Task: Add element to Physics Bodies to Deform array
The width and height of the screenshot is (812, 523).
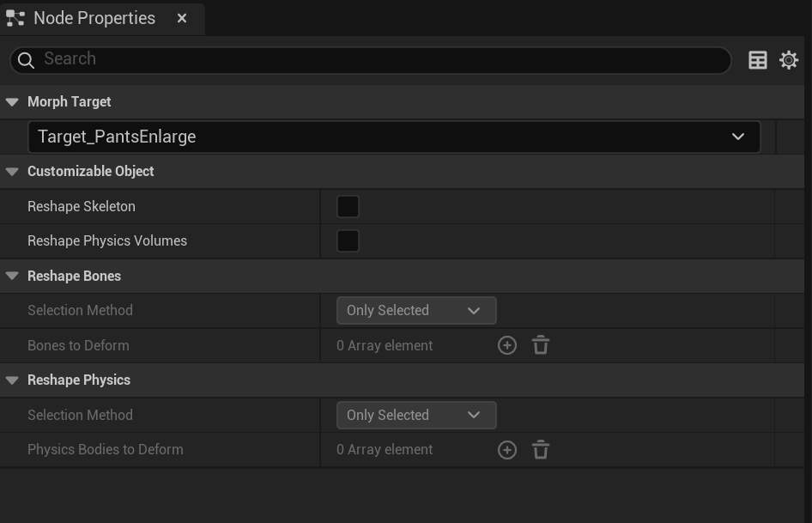Action: click(507, 450)
